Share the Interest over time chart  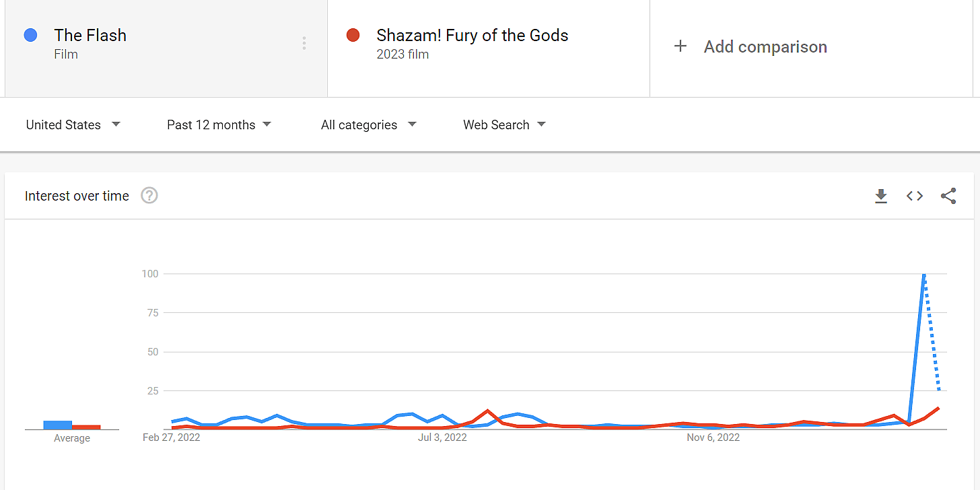coord(948,196)
